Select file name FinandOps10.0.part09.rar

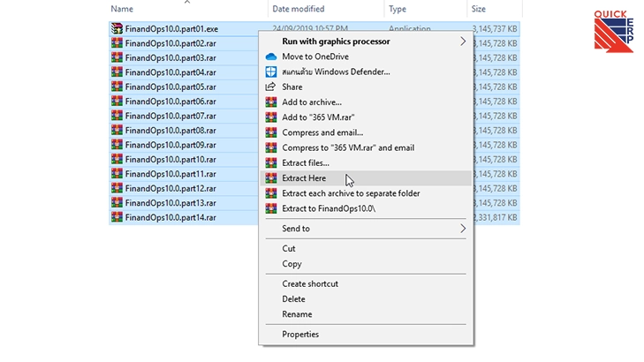pyautogui.click(x=170, y=145)
